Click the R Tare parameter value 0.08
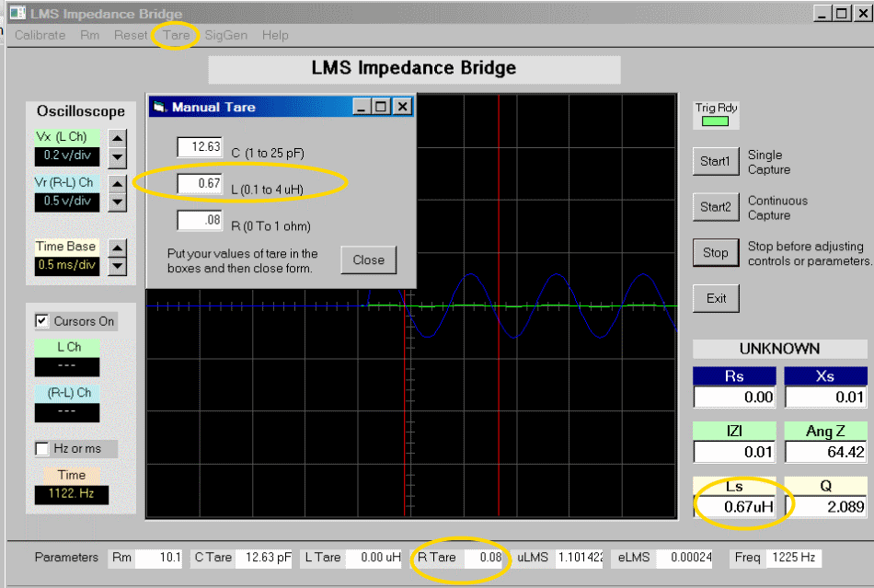 pyautogui.click(x=483, y=558)
